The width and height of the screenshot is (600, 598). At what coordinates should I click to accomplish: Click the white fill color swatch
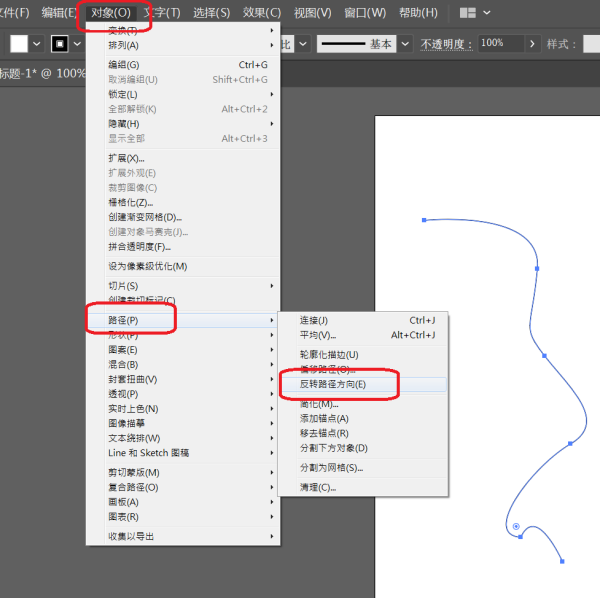19,44
